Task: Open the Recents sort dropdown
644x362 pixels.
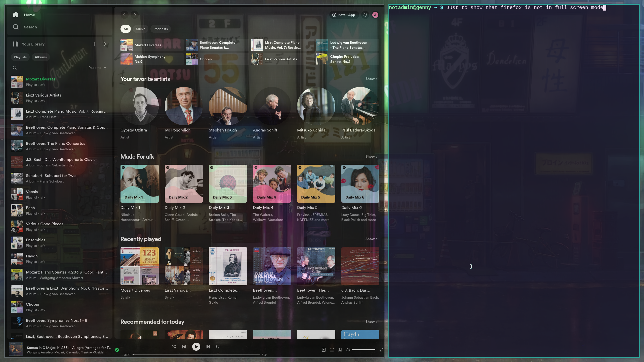Action: (x=97, y=68)
